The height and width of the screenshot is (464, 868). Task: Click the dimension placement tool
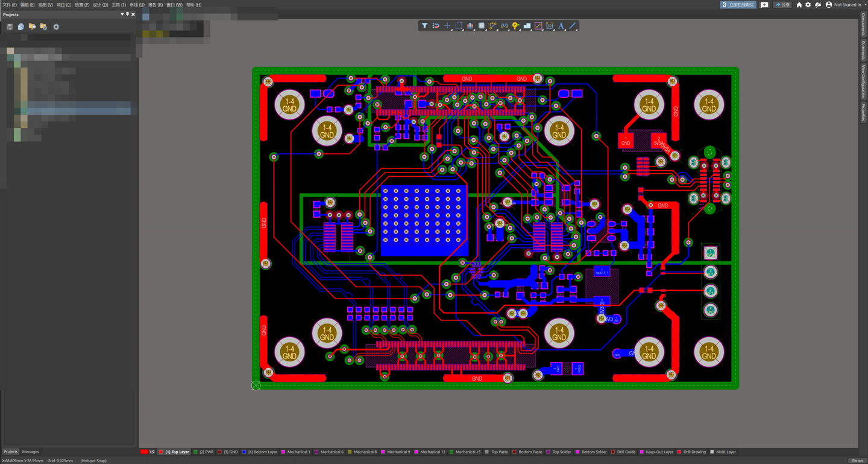point(550,26)
